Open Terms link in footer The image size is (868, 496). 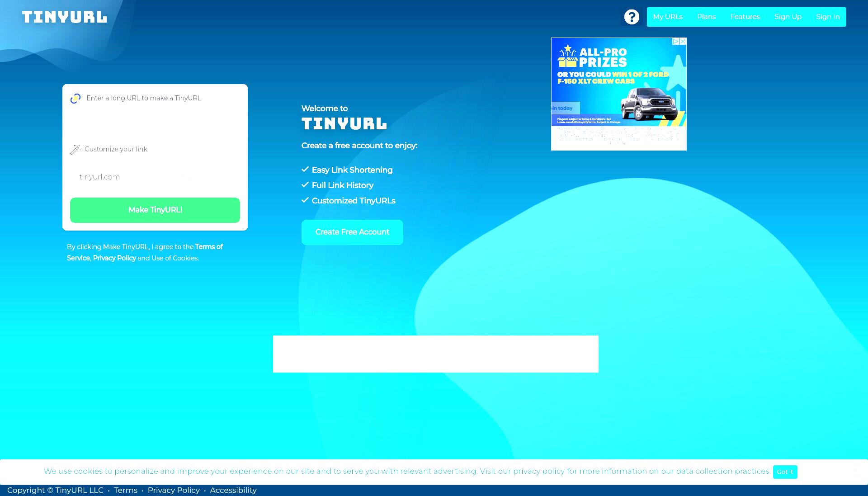tap(126, 490)
